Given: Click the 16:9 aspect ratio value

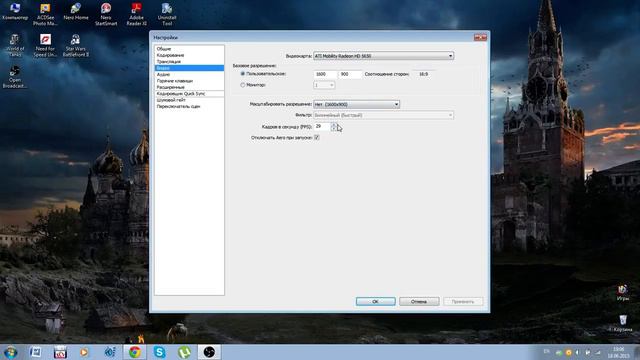Looking at the screenshot, I should (424, 74).
